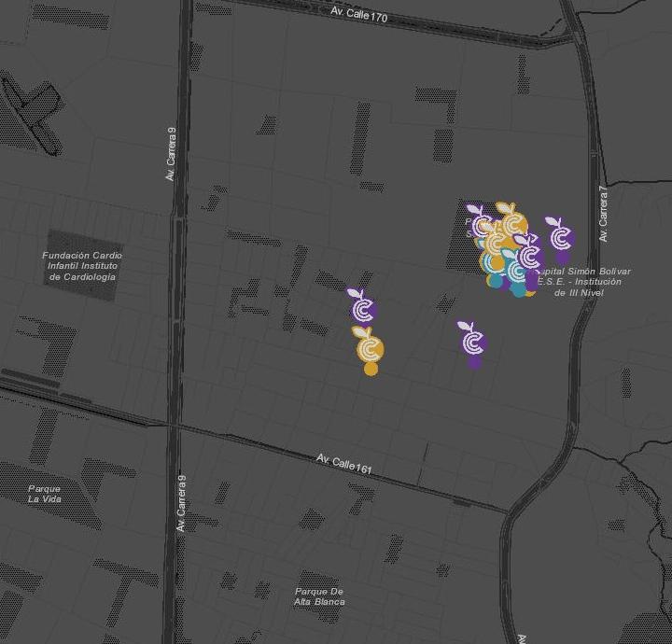Click the Hospital Simón Bolívar label
This screenshot has width=672, height=644.
click(x=583, y=282)
